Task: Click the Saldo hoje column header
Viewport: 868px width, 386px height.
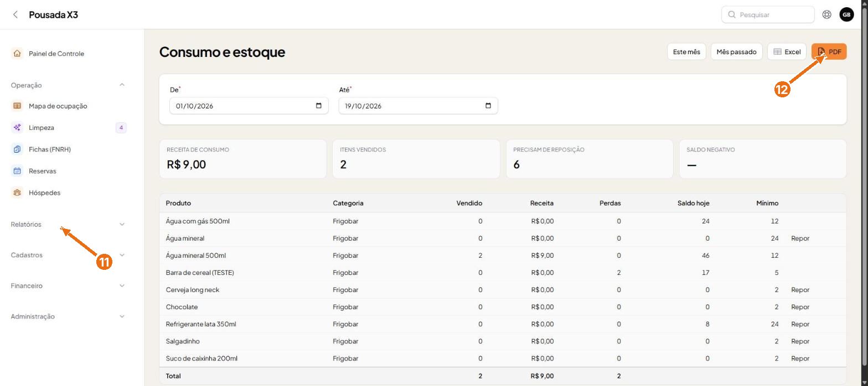Action: (693, 203)
